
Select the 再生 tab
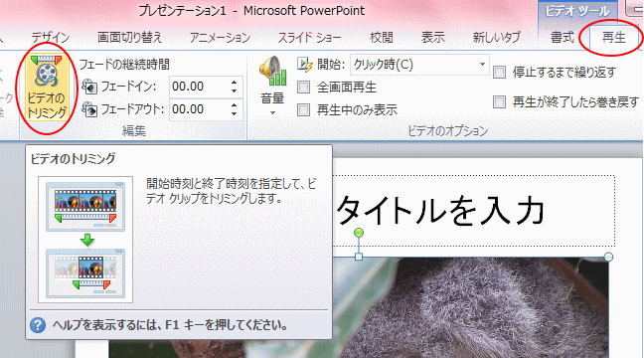613,38
